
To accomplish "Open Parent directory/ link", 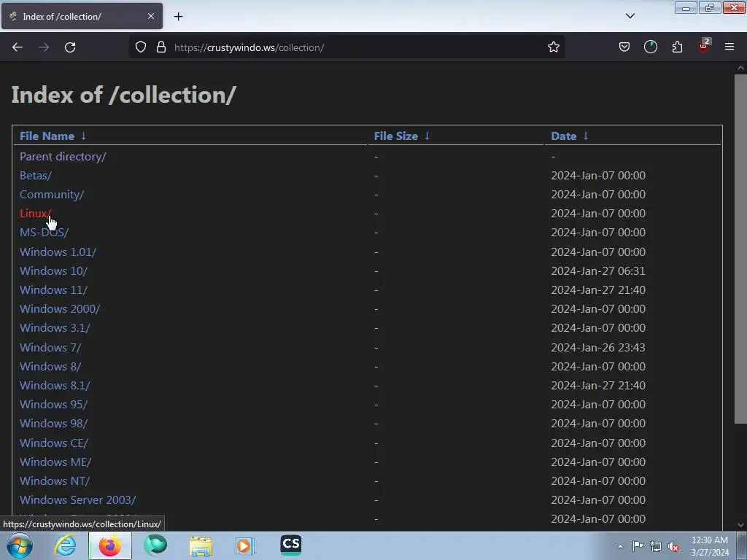I will coord(63,156).
